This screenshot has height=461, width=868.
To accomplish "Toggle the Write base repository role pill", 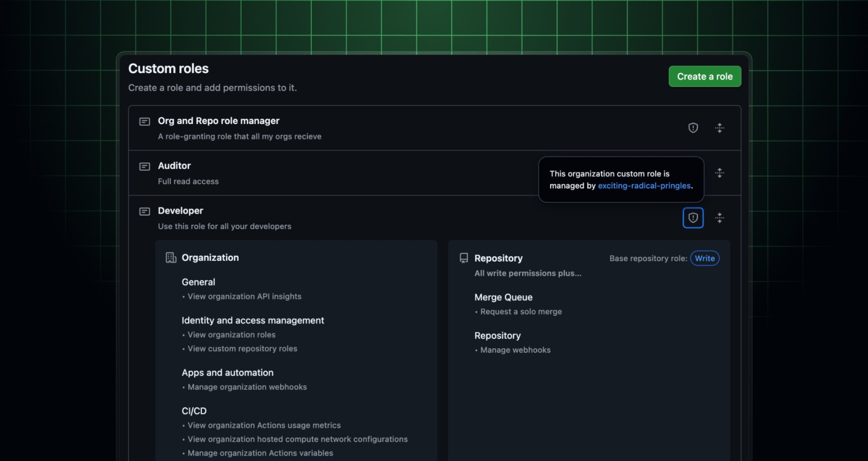I will pyautogui.click(x=705, y=258).
